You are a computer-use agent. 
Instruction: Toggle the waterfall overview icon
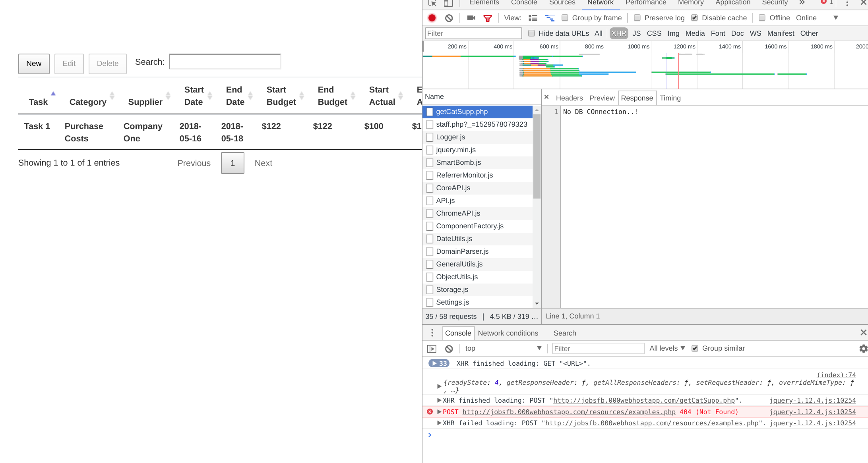click(550, 18)
